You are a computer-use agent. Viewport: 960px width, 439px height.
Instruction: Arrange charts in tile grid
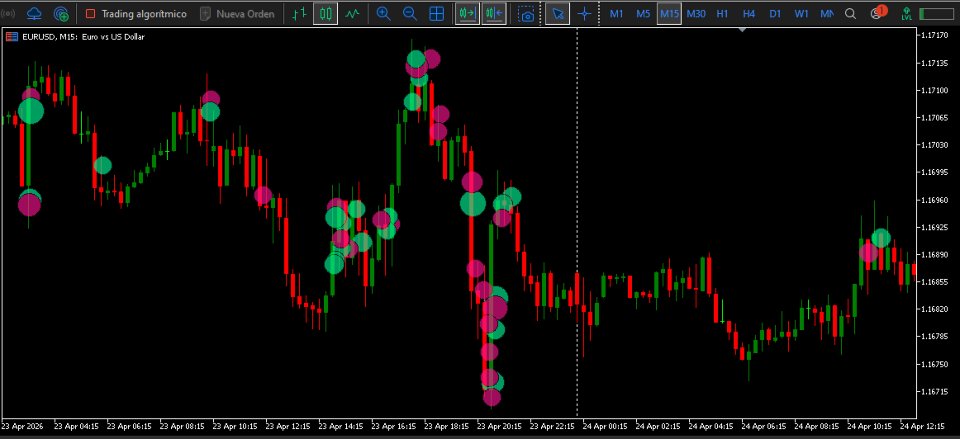(x=437, y=13)
